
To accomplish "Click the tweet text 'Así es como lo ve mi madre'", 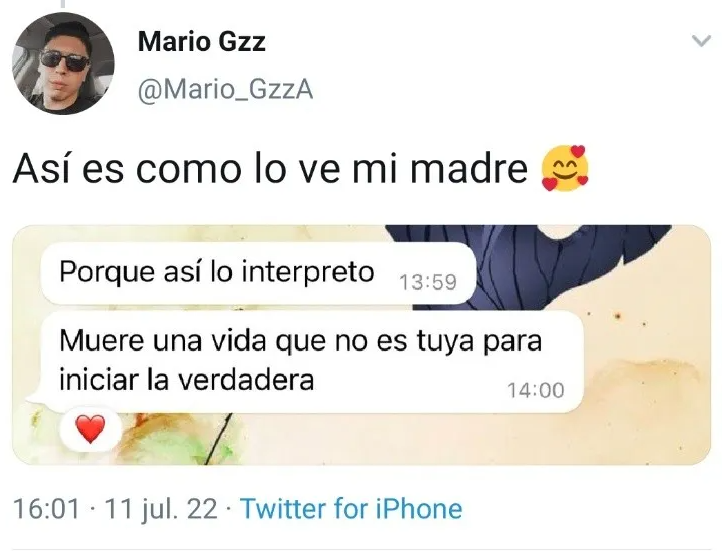I will coord(270,169).
